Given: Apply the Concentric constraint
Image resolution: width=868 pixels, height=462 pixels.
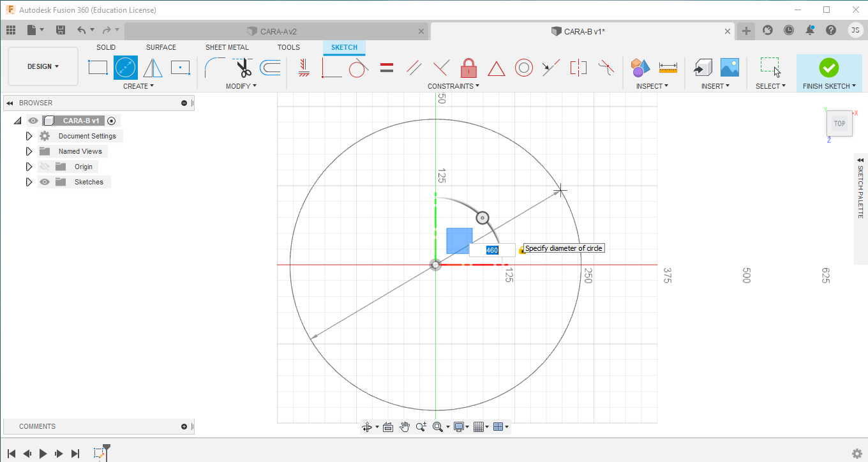Looking at the screenshot, I should pos(524,67).
